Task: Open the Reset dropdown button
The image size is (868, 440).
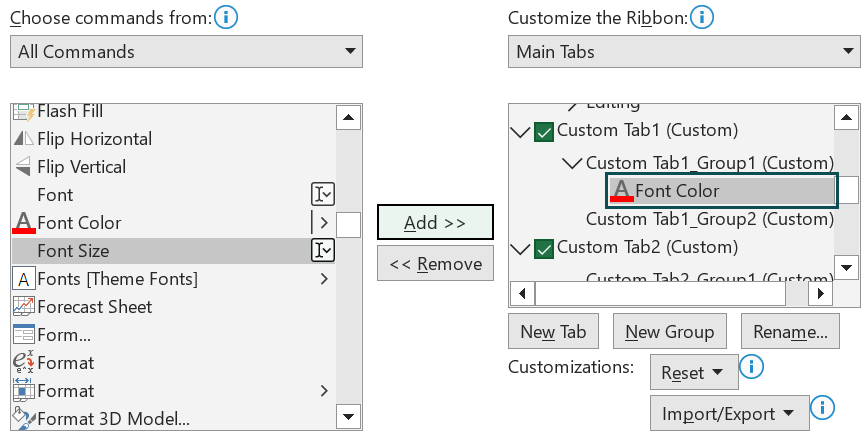Action: coord(694,372)
